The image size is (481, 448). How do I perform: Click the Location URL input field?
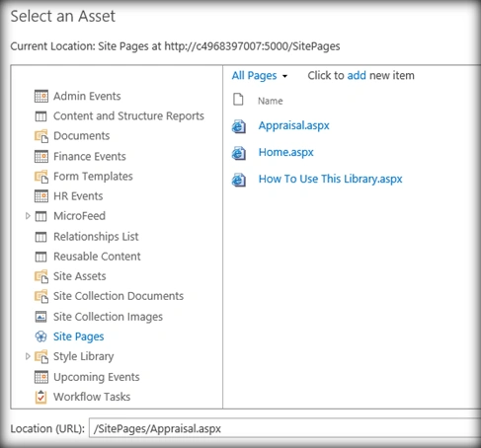[x=284, y=428]
